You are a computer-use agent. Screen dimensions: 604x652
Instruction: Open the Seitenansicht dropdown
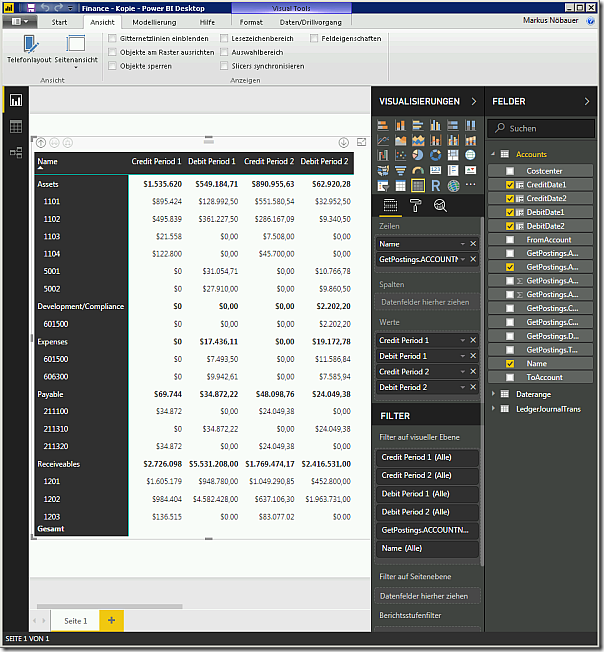tap(76, 67)
